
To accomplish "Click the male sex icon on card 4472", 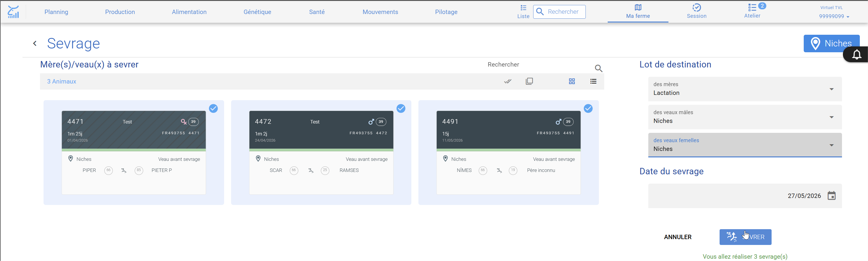I will [371, 121].
